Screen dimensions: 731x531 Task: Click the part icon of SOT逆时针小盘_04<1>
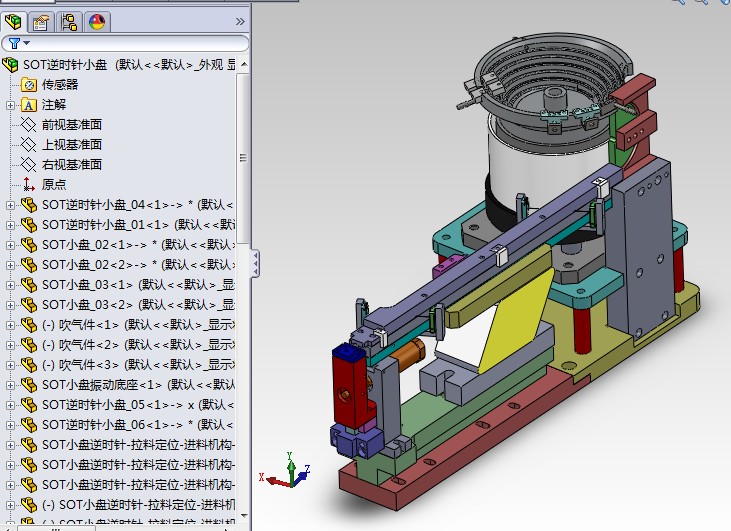[29, 205]
